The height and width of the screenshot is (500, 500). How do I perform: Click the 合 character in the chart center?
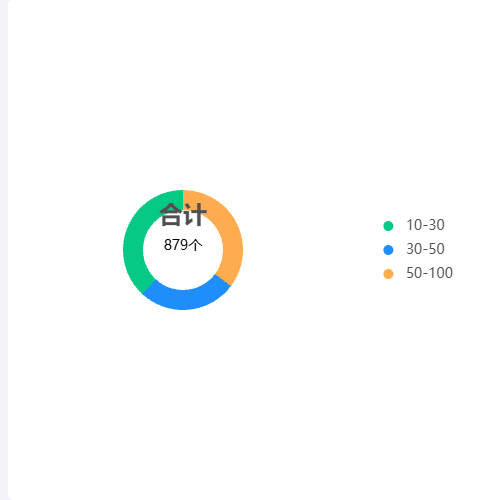[171, 215]
